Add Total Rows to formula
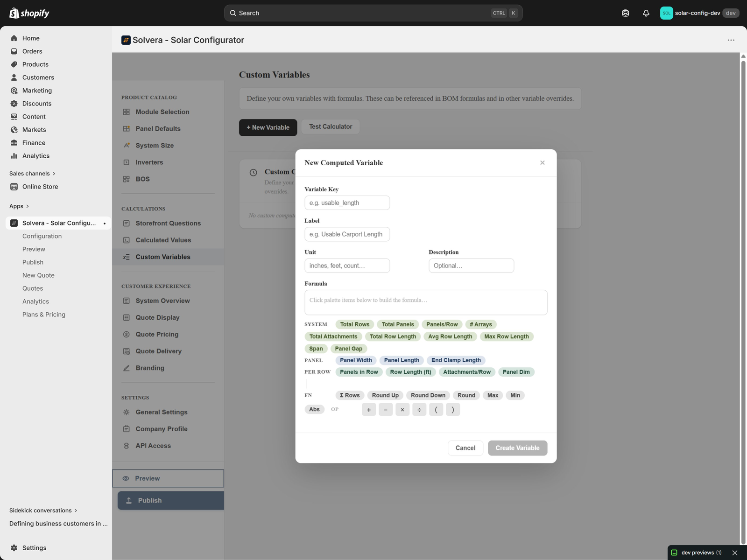The width and height of the screenshot is (747, 560). 355,324
